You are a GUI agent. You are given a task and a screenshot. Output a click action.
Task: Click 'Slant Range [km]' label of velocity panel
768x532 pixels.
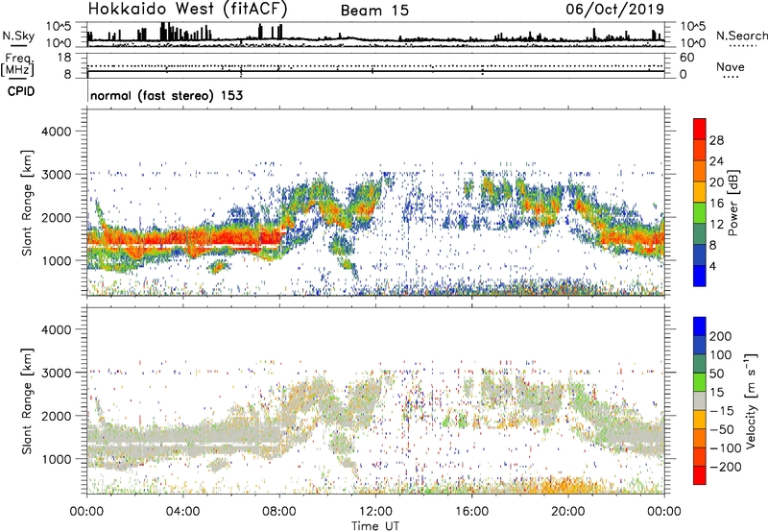click(27, 401)
